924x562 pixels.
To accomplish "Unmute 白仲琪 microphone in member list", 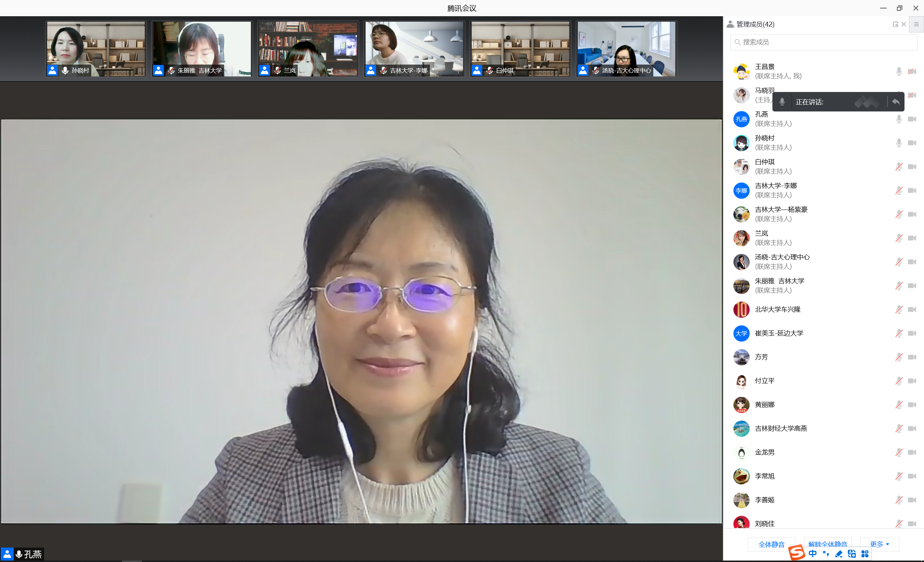I will (x=899, y=167).
